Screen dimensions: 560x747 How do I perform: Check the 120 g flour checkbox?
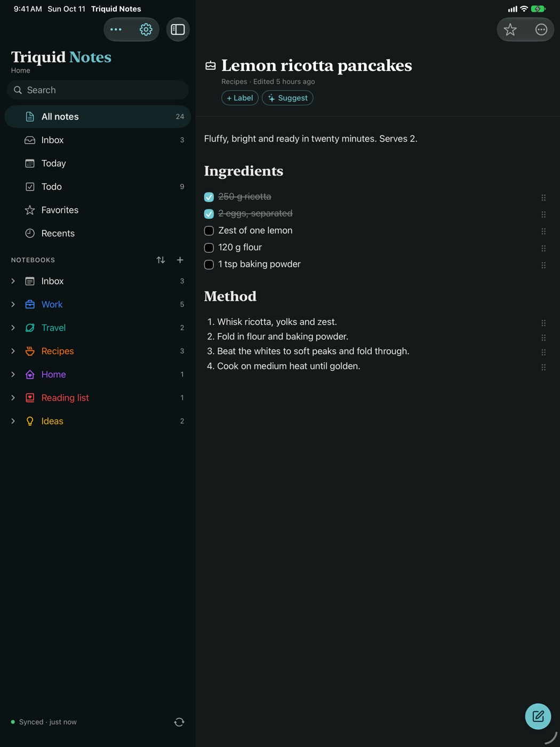(x=209, y=248)
